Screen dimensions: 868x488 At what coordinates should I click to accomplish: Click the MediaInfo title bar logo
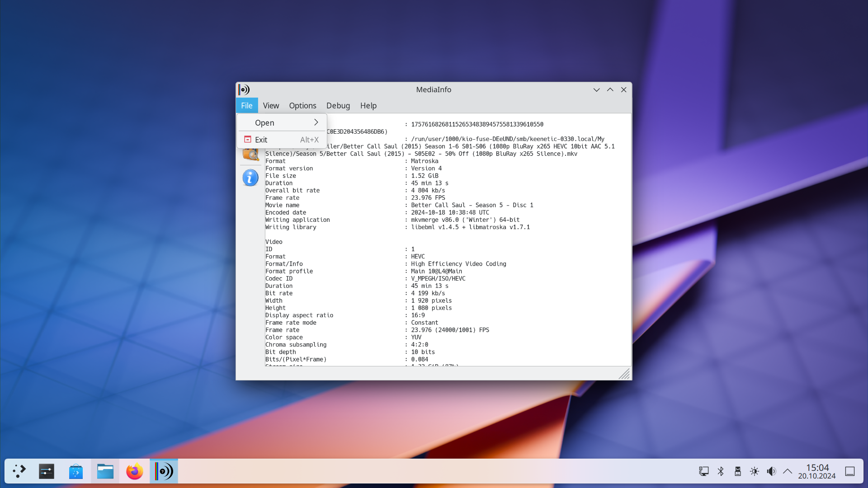pos(244,89)
